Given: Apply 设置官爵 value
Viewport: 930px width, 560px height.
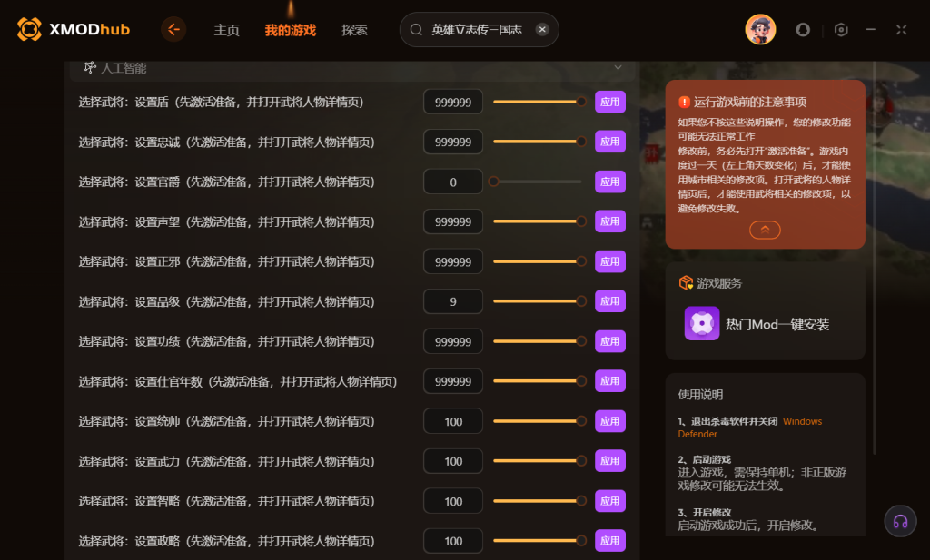Looking at the screenshot, I should (609, 182).
